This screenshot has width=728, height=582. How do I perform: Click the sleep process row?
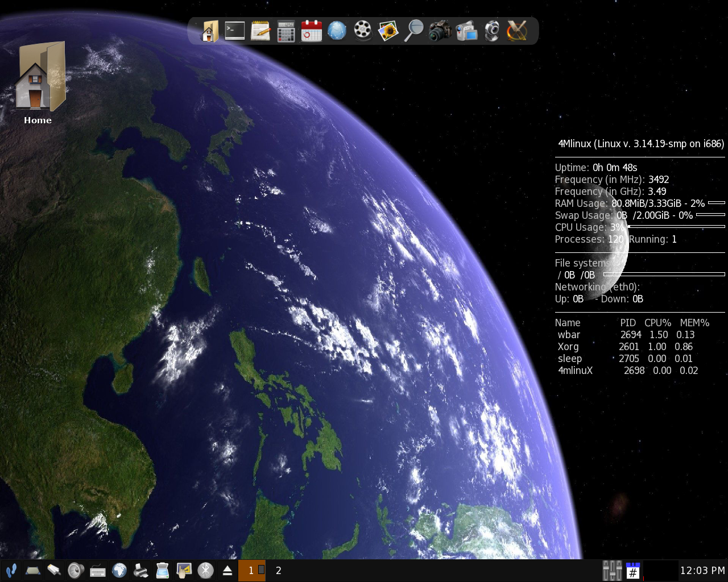[625, 359]
